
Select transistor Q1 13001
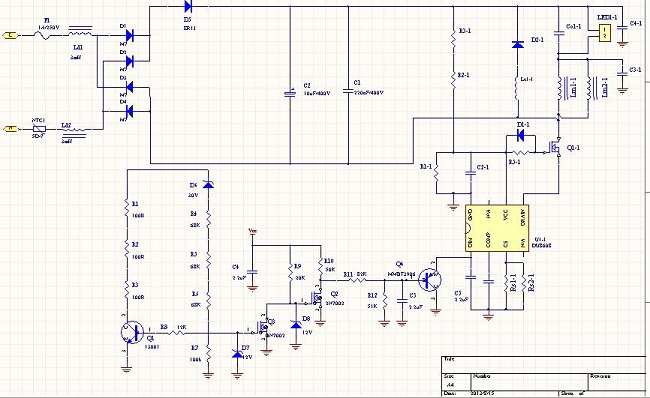133,332
